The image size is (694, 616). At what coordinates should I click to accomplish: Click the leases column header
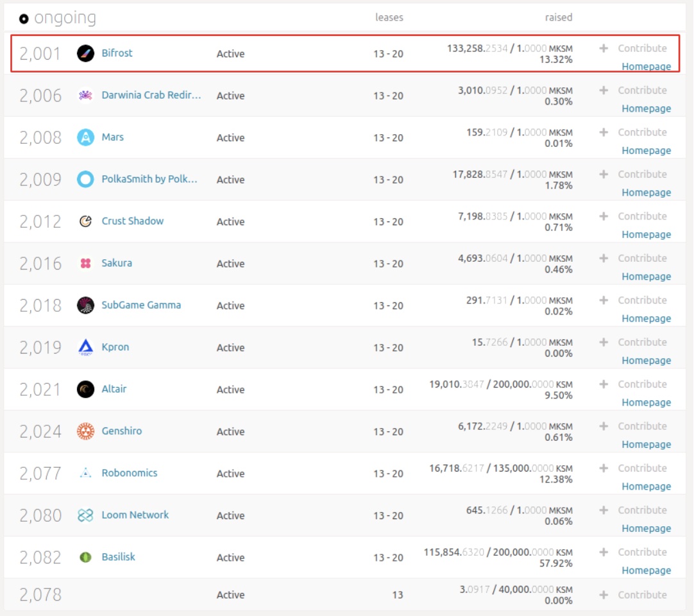[x=389, y=17]
